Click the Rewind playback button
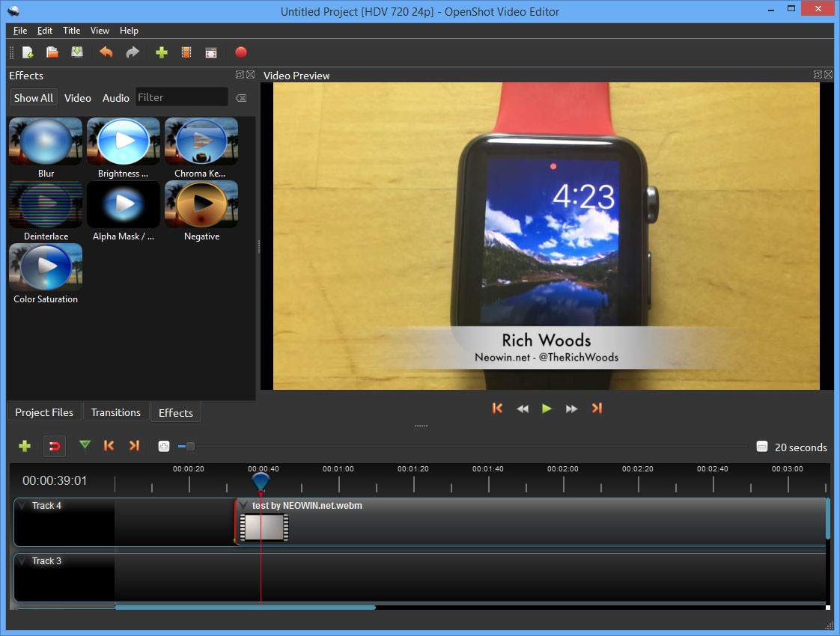 coord(523,409)
